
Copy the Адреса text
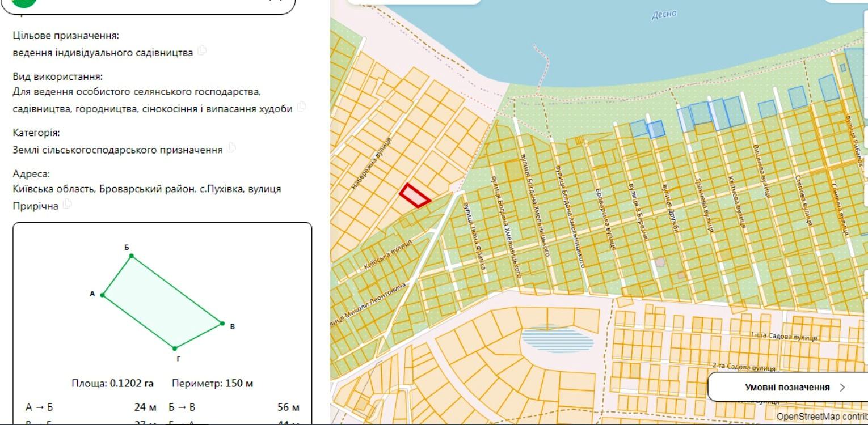[x=67, y=205]
